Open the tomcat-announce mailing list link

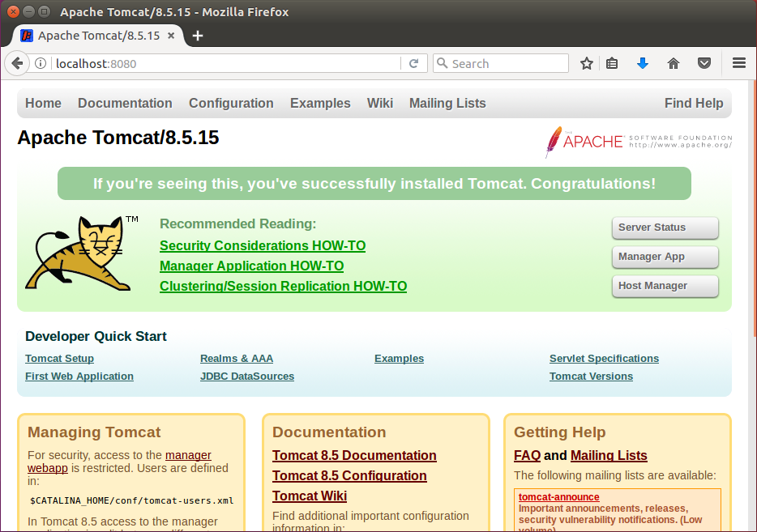click(558, 497)
